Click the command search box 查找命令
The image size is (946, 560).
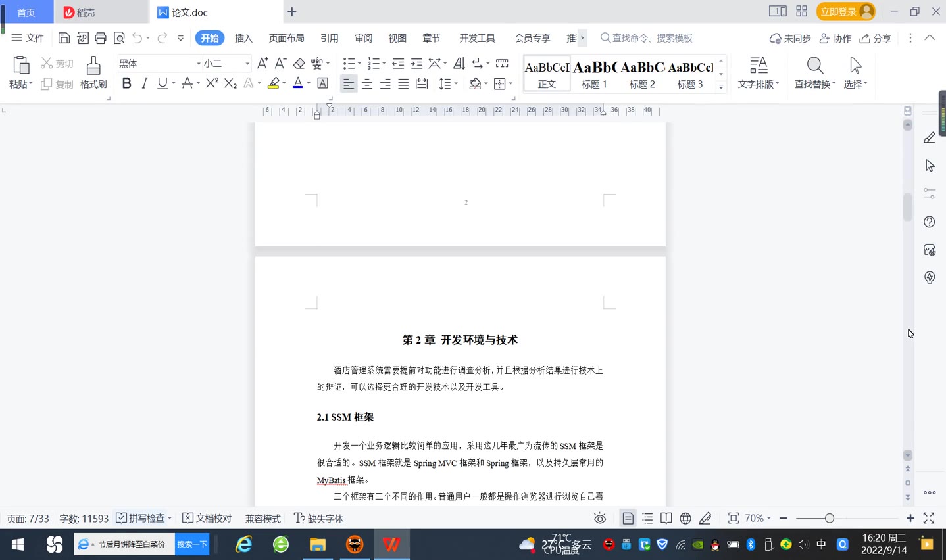(647, 38)
